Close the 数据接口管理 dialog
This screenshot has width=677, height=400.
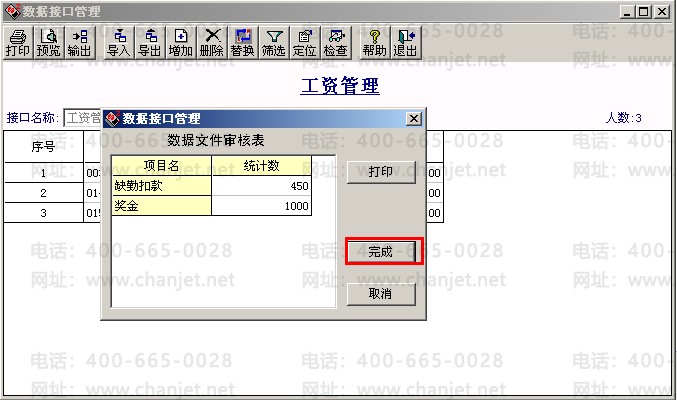(414, 118)
